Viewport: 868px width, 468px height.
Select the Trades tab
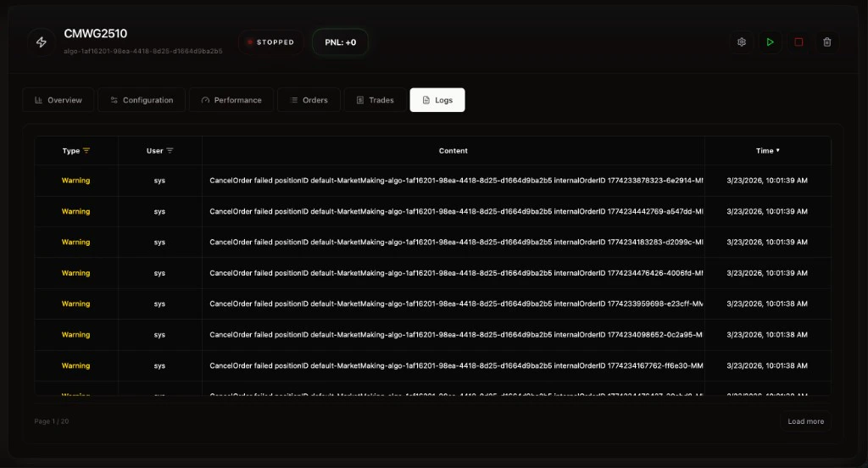click(x=375, y=100)
